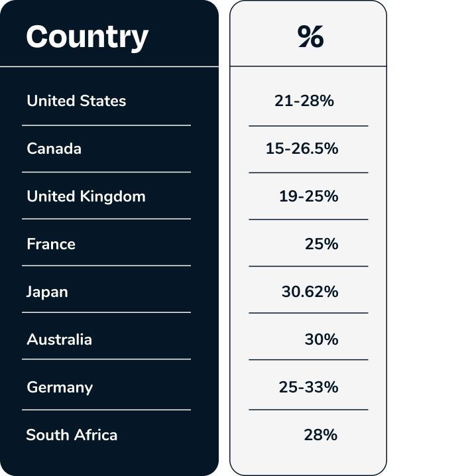The width and height of the screenshot is (472, 476).
Task: Click Australia's 30% value
Action: (x=322, y=339)
